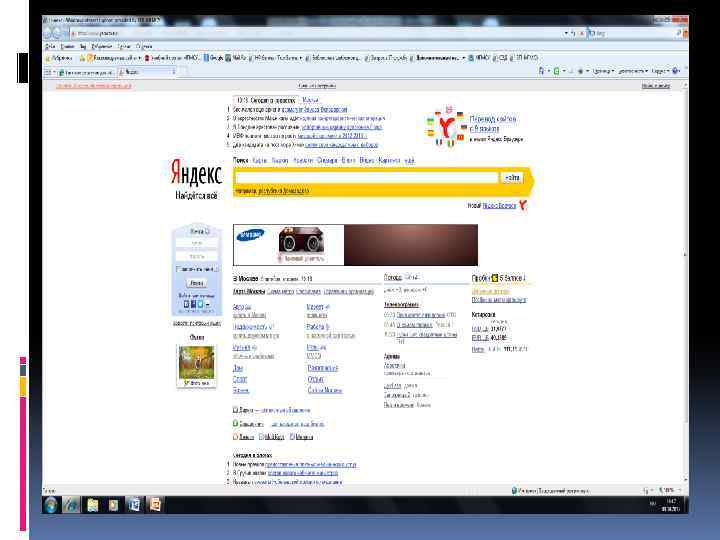Open the Телепрограмма link

click(401, 304)
